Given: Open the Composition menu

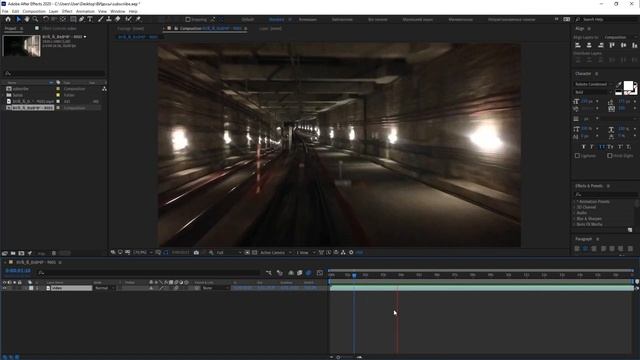Looking at the screenshot, I should (x=34, y=11).
